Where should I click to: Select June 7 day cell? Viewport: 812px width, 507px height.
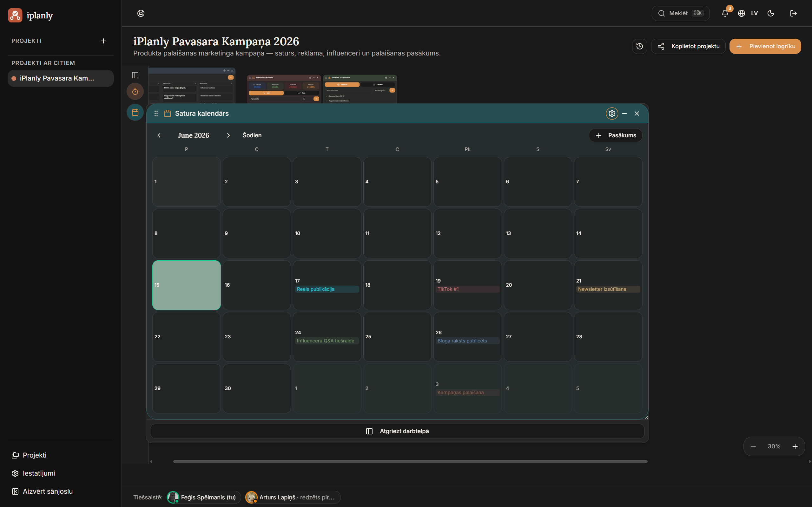pyautogui.click(x=608, y=182)
